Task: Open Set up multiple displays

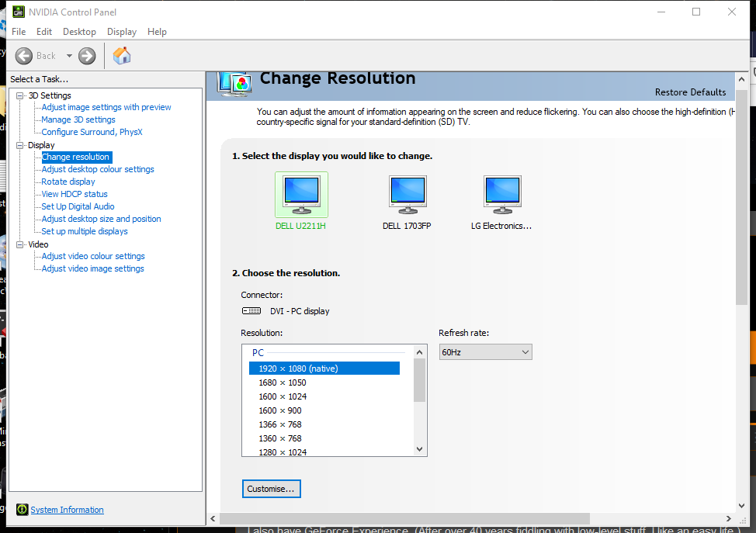Action: click(x=85, y=231)
